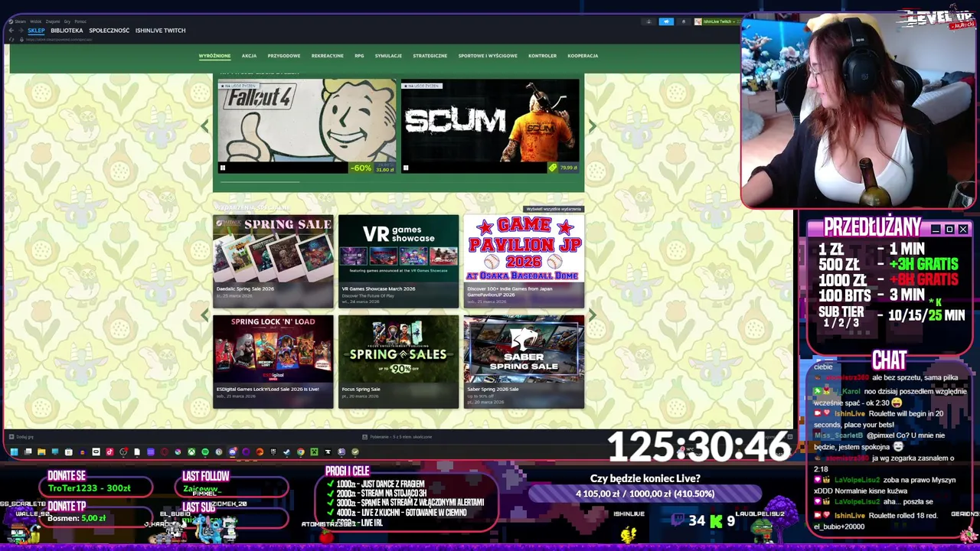980x551 pixels.
Task: Open the ISHINLIVE TWITCH profile tab
Action: point(160,31)
